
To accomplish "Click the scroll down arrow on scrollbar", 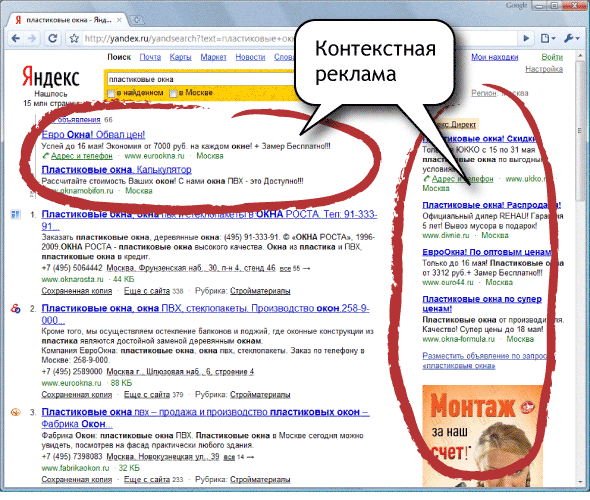I will [x=579, y=482].
